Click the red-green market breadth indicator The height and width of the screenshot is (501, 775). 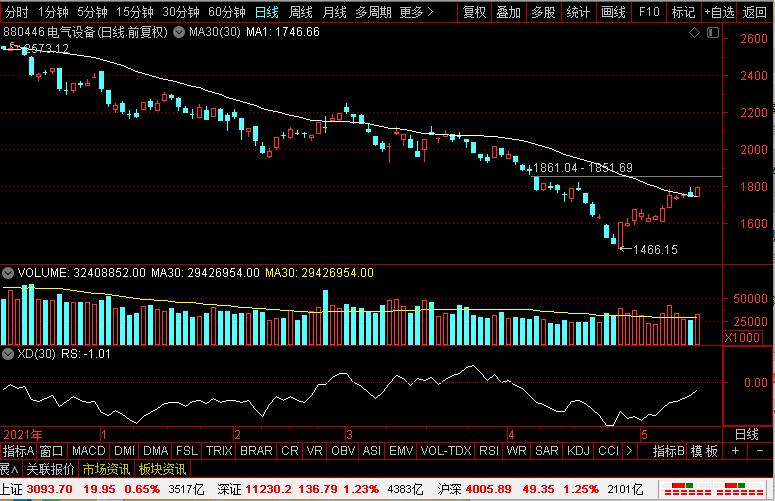tap(713, 489)
